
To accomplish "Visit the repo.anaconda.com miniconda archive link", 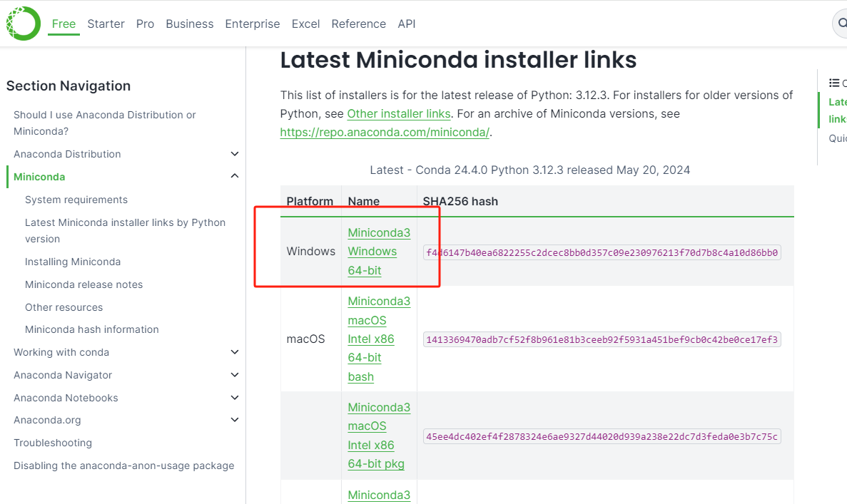I will 385,132.
